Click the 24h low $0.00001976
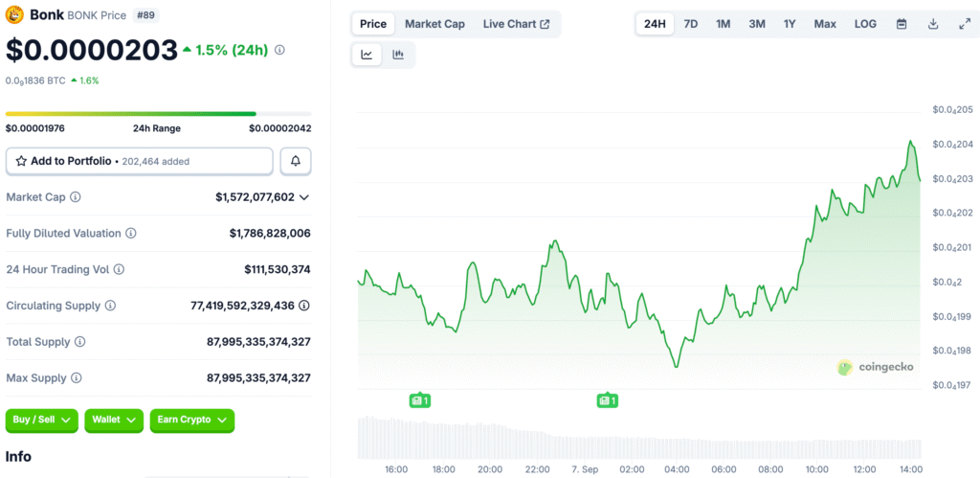Image resolution: width=980 pixels, height=478 pixels. click(x=35, y=128)
